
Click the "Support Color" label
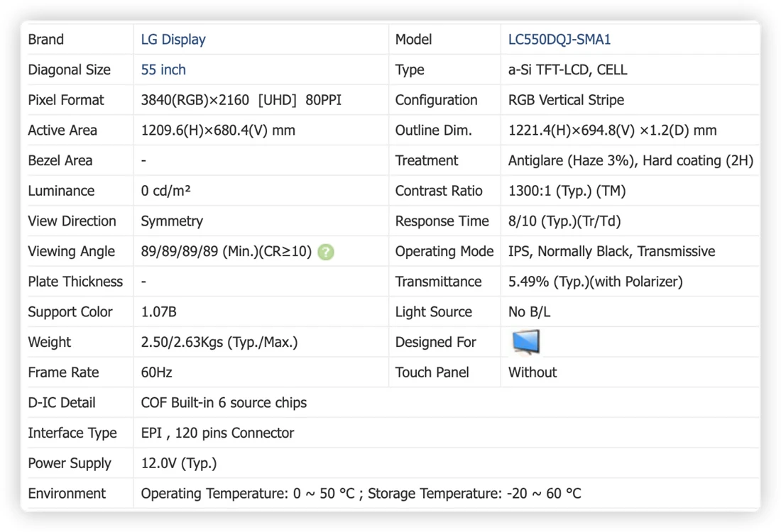[x=70, y=312]
